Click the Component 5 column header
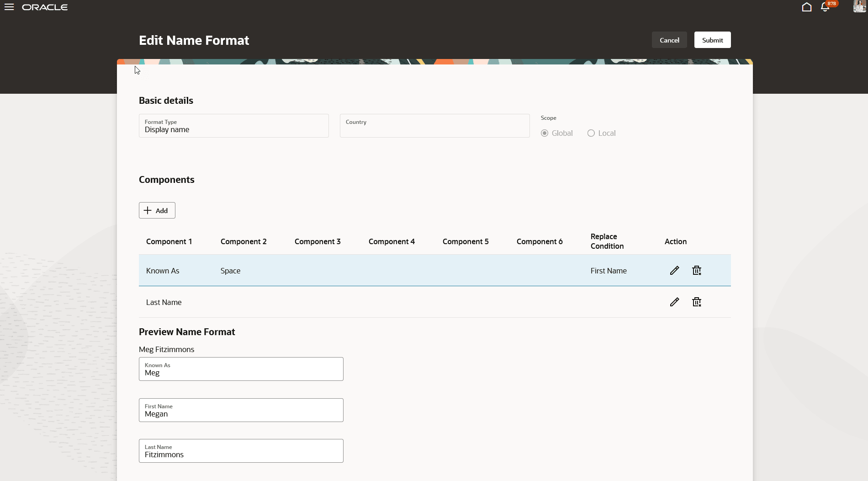 466,241
